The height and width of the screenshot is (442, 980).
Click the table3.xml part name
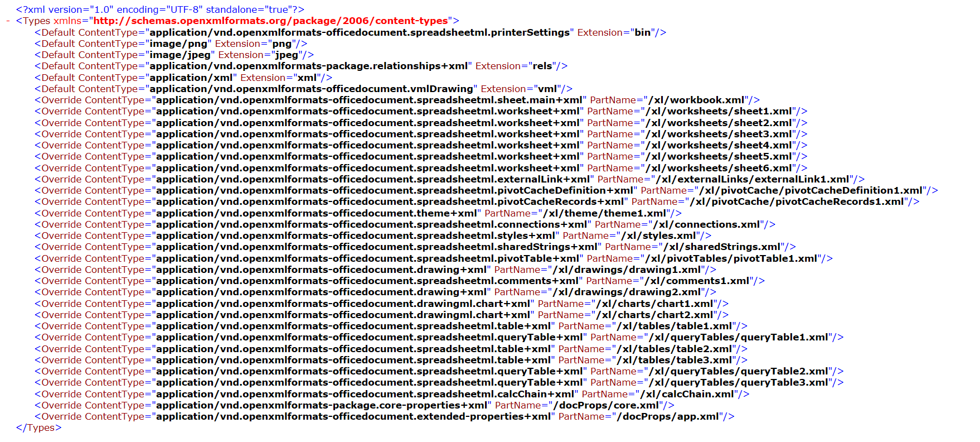coord(675,360)
